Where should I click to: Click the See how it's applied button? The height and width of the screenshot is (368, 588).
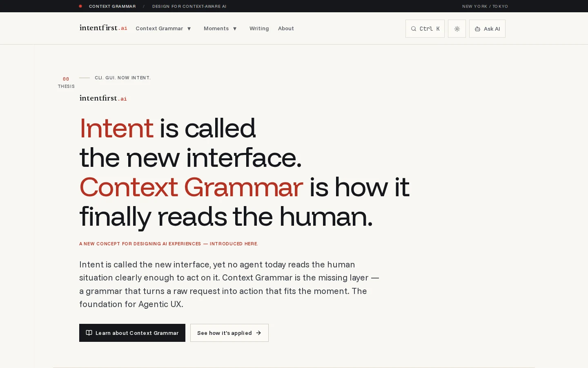(229, 333)
